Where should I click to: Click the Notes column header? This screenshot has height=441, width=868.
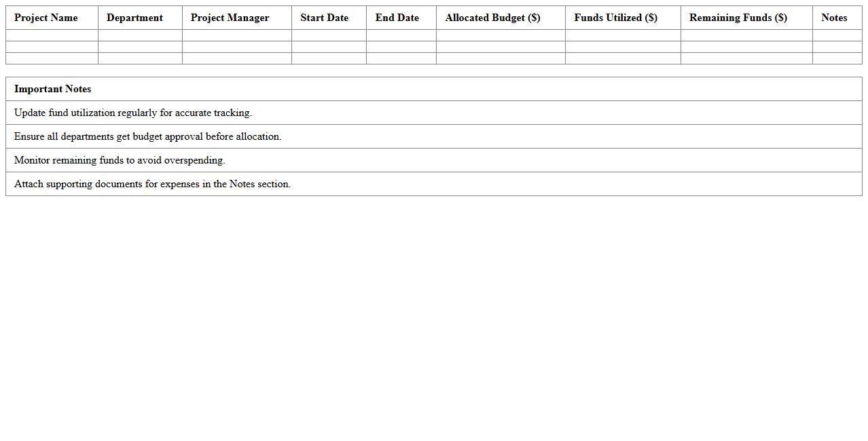[833, 18]
